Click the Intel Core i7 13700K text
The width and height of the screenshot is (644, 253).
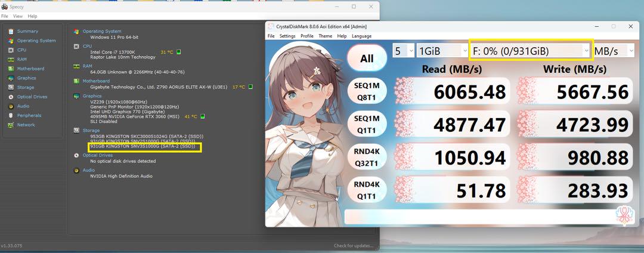(x=113, y=52)
